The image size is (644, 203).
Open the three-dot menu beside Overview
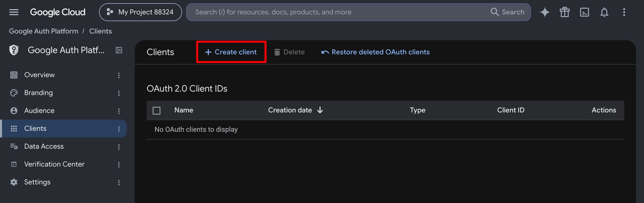119,75
